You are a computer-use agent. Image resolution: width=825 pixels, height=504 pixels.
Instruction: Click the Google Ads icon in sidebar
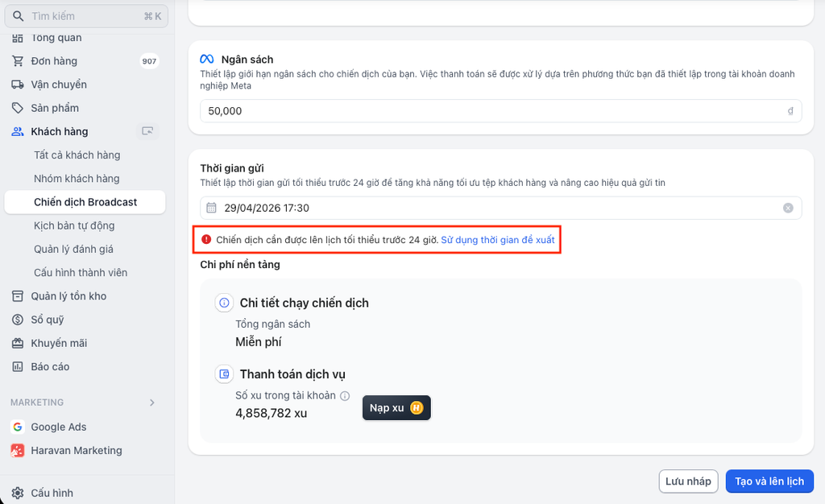pyautogui.click(x=18, y=427)
